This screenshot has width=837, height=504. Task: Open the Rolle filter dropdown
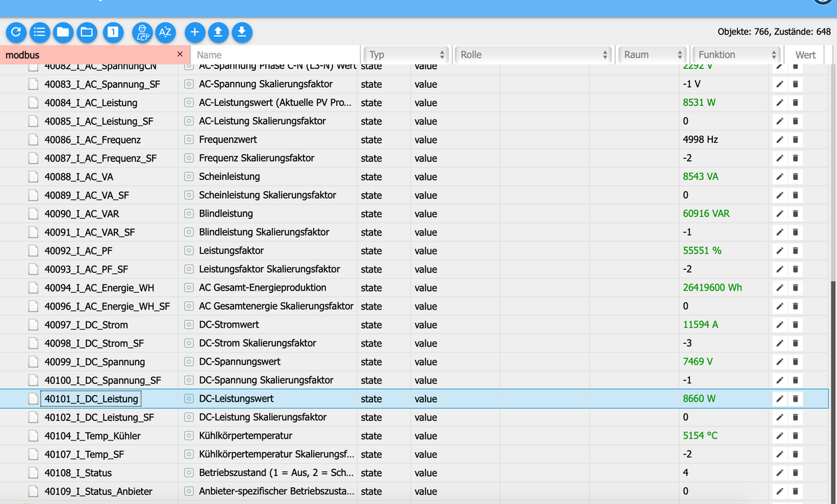[533, 54]
